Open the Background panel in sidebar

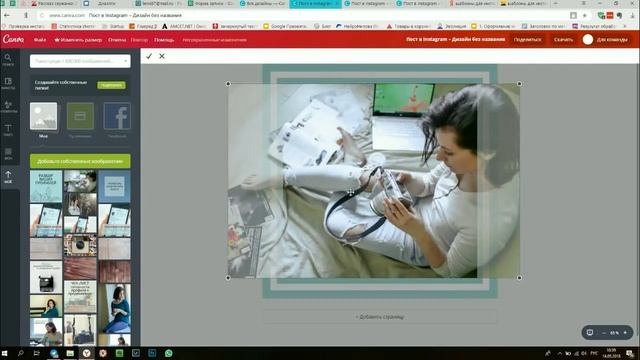pos(8,153)
